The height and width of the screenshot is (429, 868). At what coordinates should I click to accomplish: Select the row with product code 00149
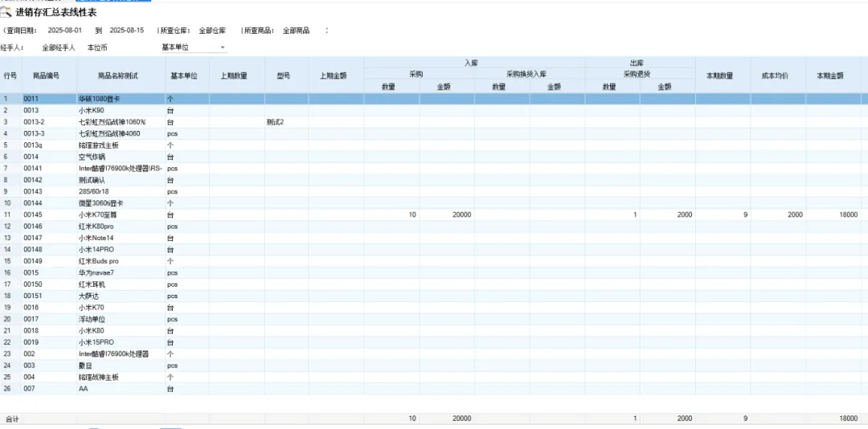(x=33, y=261)
